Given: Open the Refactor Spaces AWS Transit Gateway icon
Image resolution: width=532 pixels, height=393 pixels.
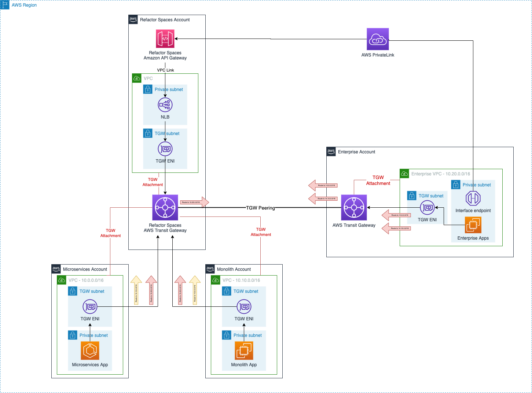Looking at the screenshot, I should tap(165, 207).
